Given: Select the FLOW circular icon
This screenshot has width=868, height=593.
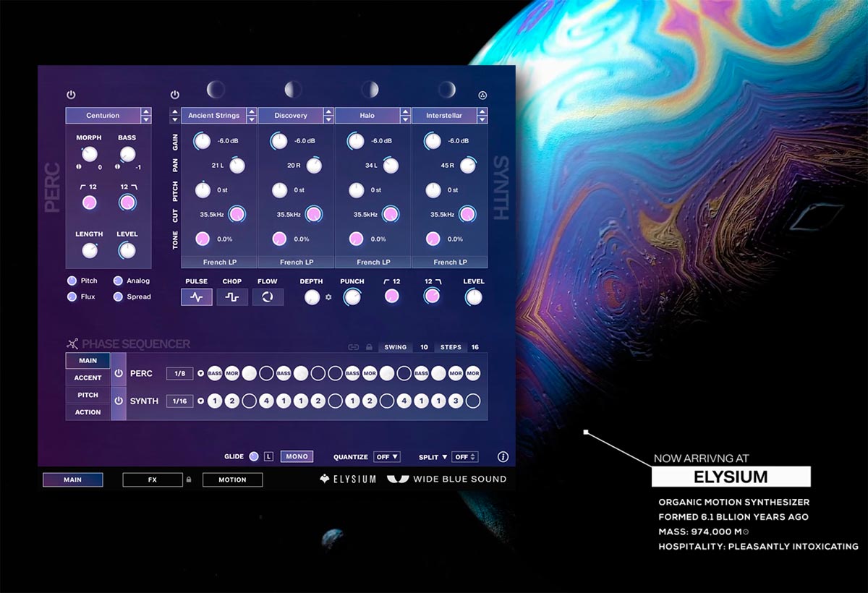Looking at the screenshot, I should coord(268,296).
